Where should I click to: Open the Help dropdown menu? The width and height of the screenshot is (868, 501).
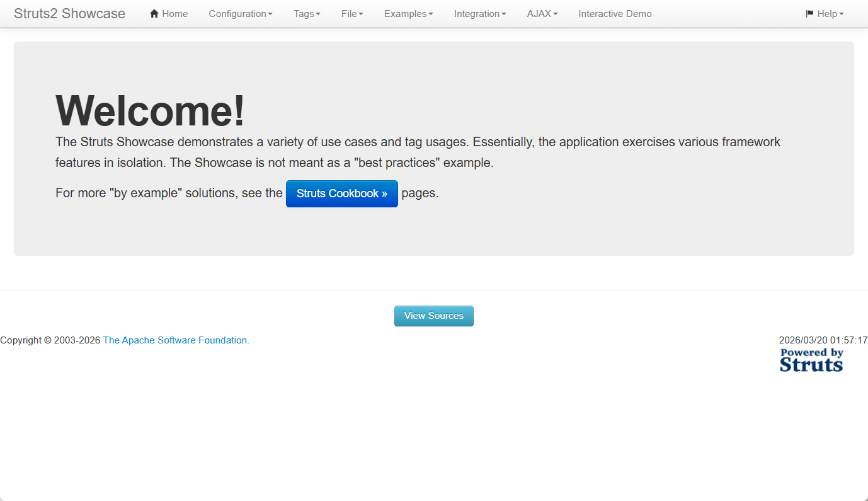click(x=825, y=14)
